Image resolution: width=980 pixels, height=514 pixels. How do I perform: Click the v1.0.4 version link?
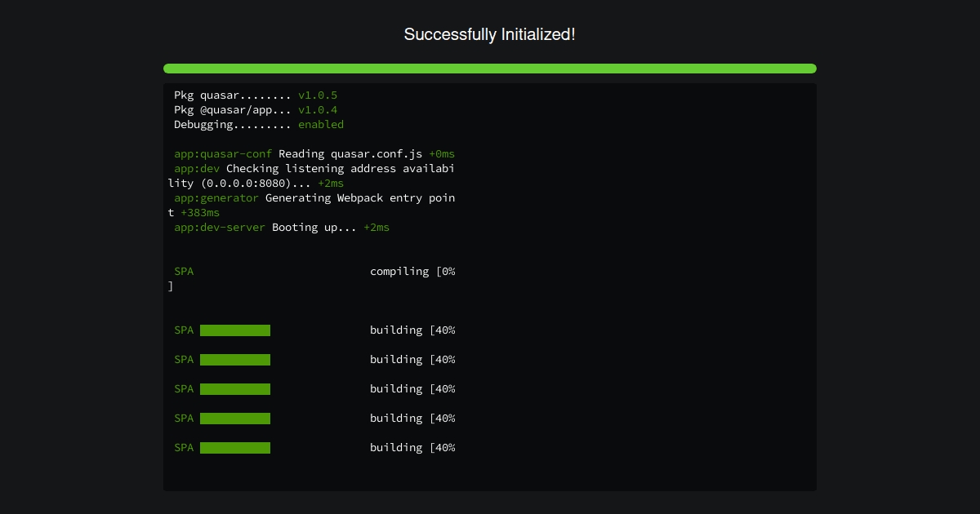coord(317,109)
